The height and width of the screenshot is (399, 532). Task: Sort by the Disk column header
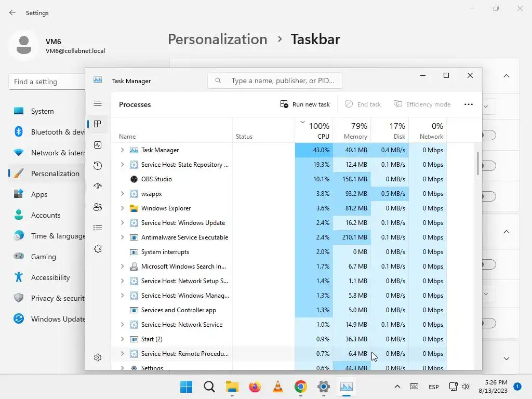coord(390,130)
